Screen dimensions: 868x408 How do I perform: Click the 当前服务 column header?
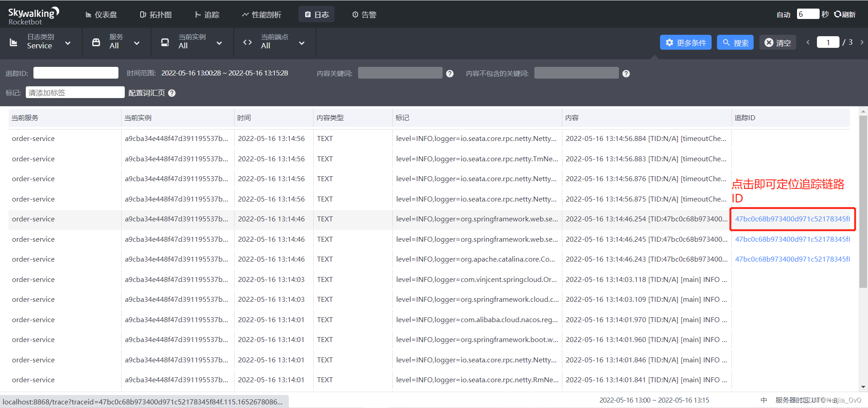[x=65, y=118]
